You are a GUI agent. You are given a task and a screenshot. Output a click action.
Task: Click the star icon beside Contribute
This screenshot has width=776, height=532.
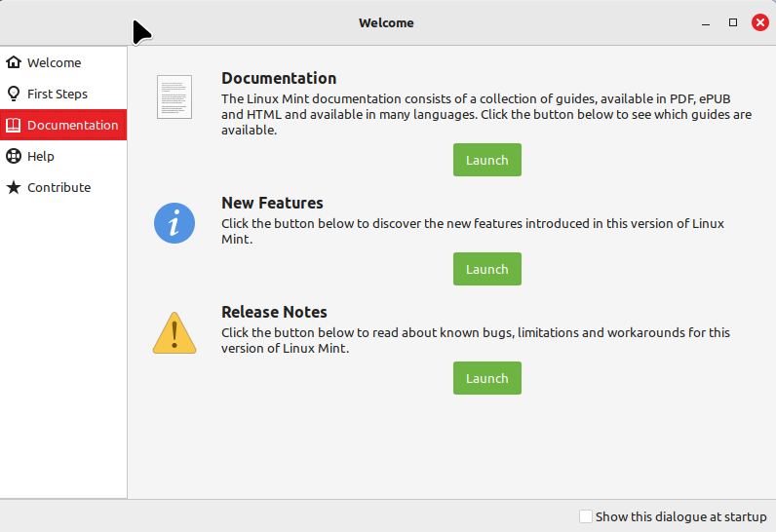(14, 187)
